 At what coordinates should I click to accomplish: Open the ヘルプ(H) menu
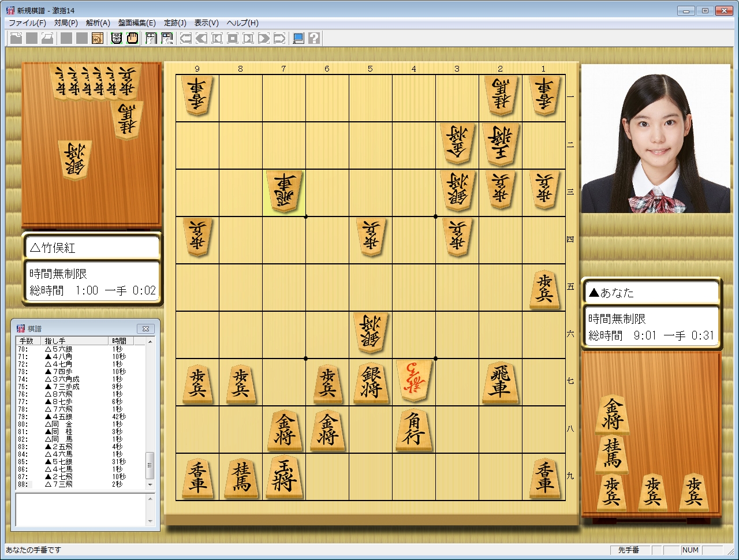[242, 23]
